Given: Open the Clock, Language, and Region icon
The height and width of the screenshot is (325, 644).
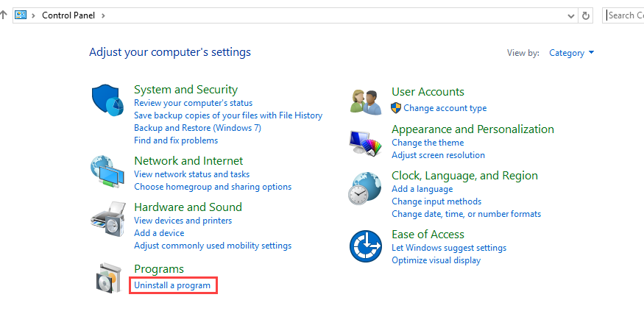Looking at the screenshot, I should pos(365,188).
